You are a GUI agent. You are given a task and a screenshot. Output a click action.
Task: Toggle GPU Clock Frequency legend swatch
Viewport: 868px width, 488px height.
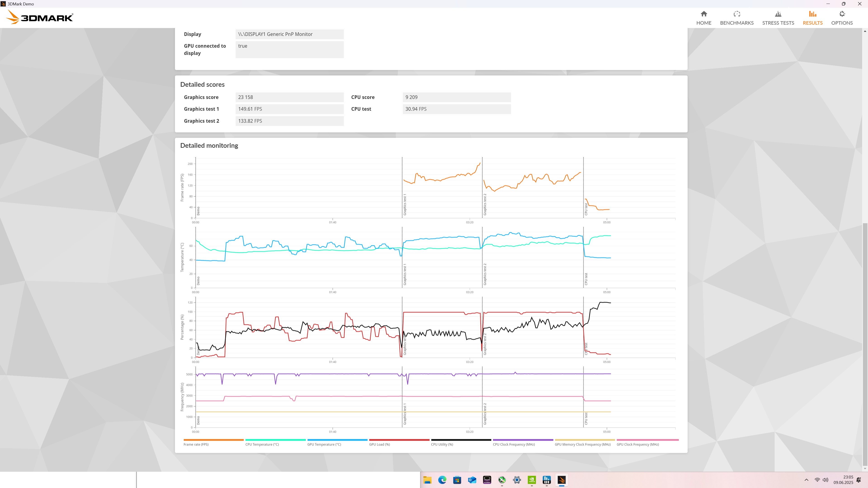647,440
